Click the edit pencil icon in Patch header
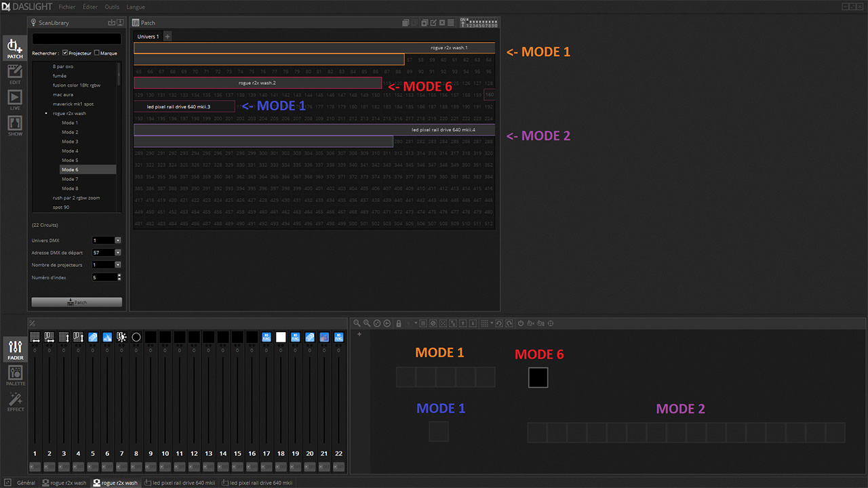Image resolution: width=868 pixels, height=488 pixels. (x=433, y=22)
